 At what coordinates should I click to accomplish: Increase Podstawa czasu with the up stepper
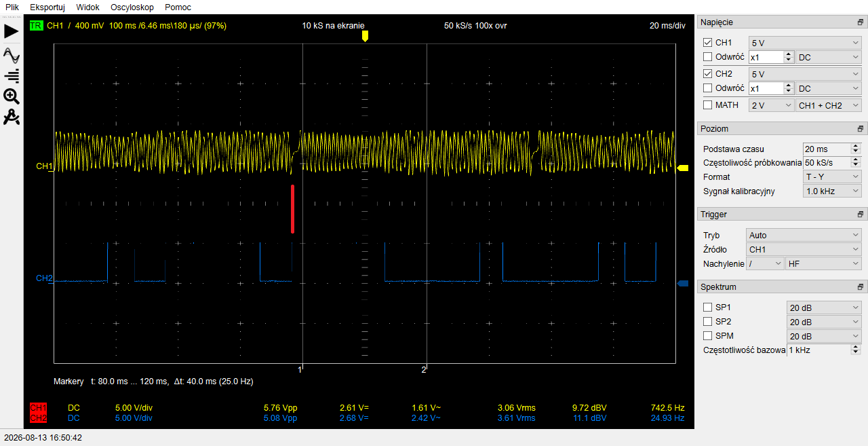coord(856,146)
